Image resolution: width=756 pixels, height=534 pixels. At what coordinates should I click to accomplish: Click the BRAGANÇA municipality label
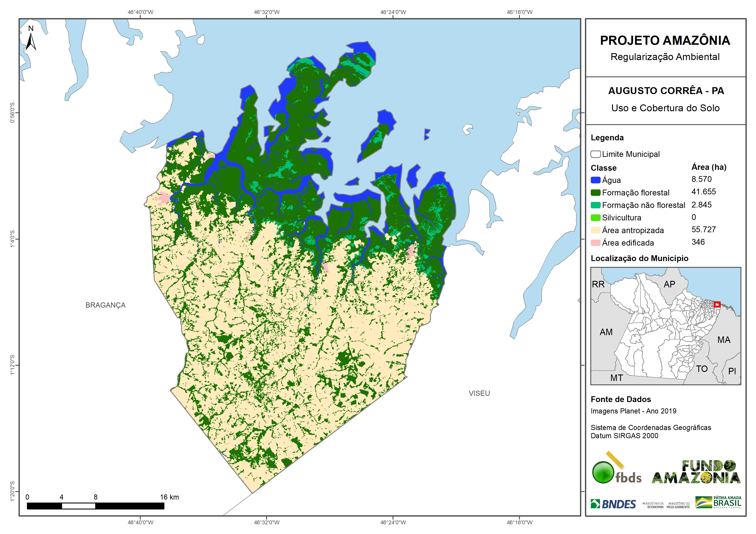pyautogui.click(x=105, y=305)
